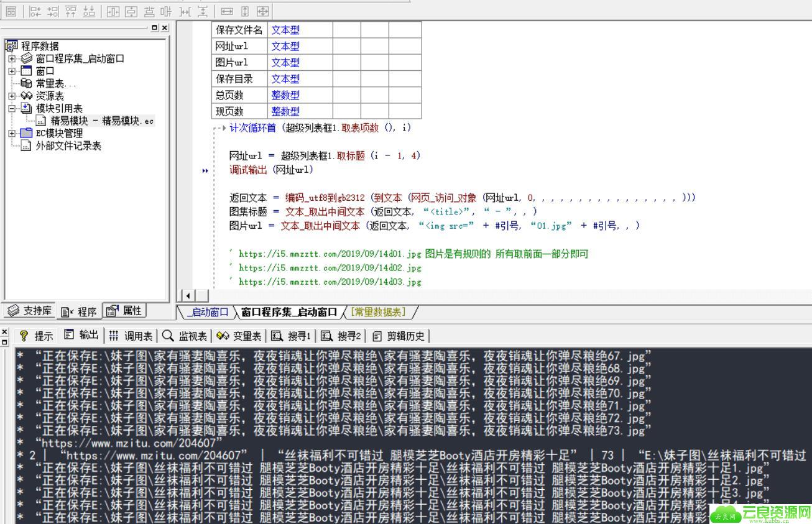Select the 常量表... tree item
This screenshot has width=812, height=524.
click(56, 83)
